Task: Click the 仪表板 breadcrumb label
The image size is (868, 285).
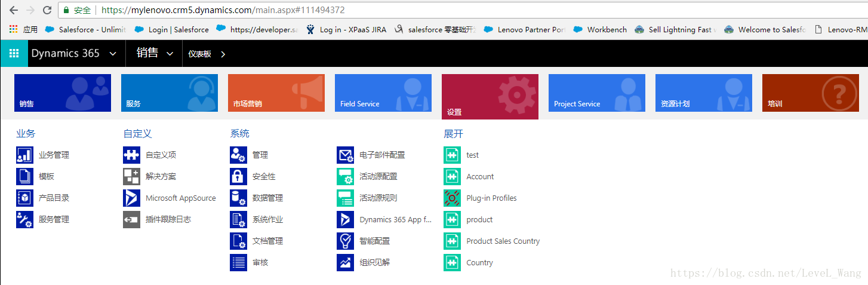Action: point(199,54)
